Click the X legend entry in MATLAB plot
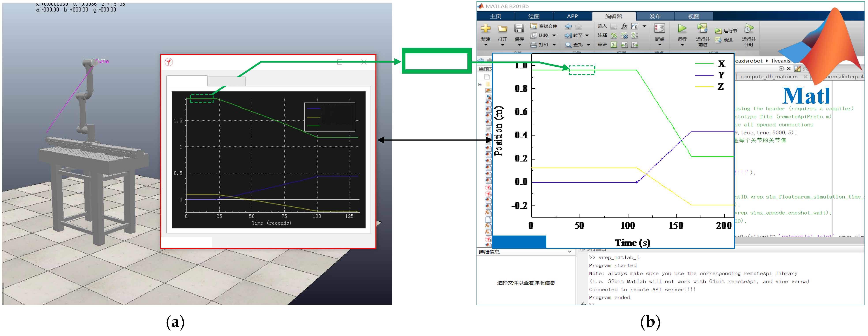Image resolution: width=868 pixels, height=336 pixels. click(710, 64)
